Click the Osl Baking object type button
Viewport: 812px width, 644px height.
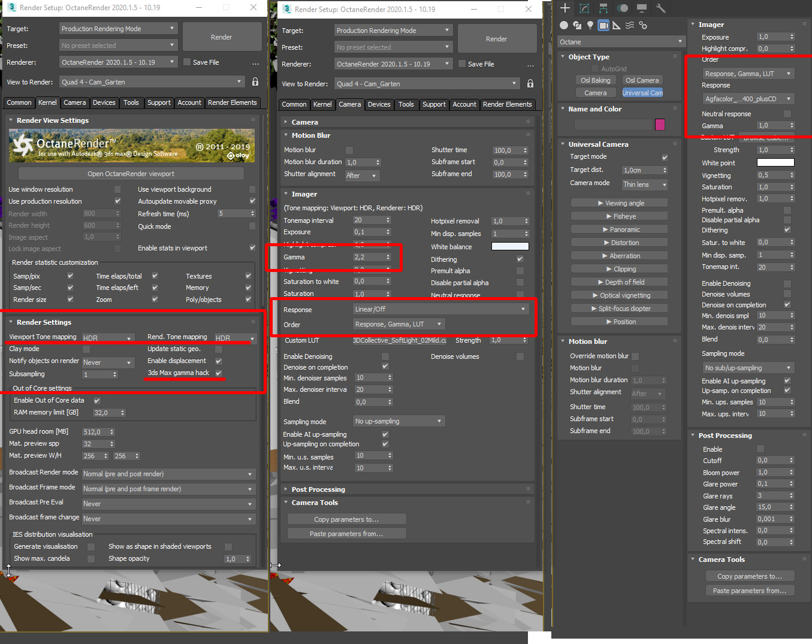596,80
